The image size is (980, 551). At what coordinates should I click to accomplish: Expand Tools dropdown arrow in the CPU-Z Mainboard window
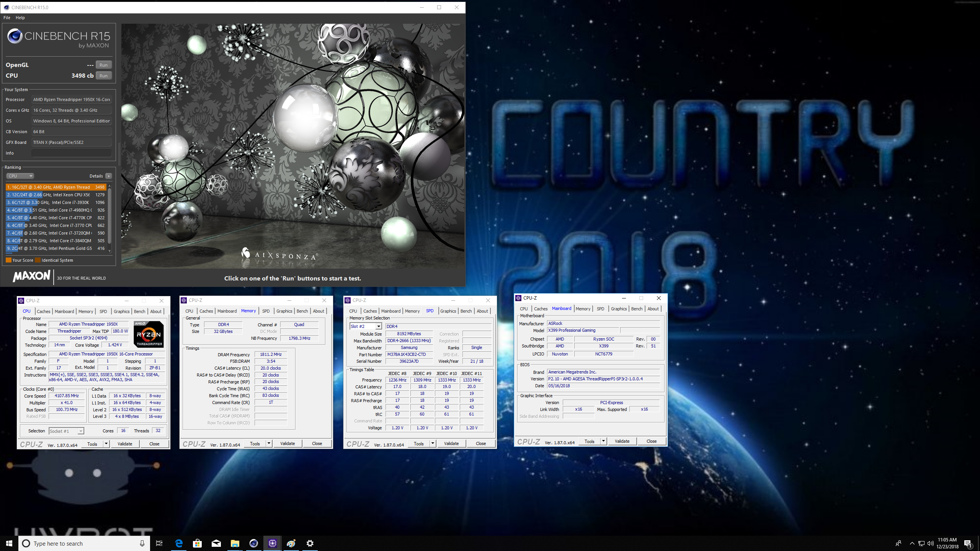603,441
